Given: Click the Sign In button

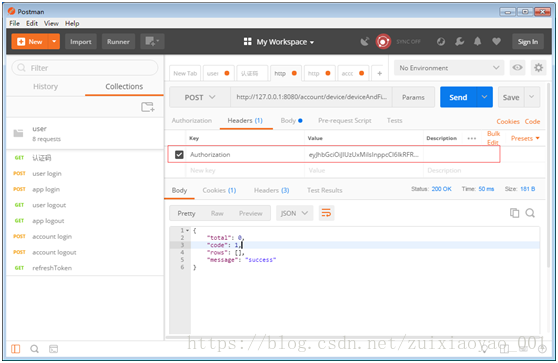Looking at the screenshot, I should [528, 42].
